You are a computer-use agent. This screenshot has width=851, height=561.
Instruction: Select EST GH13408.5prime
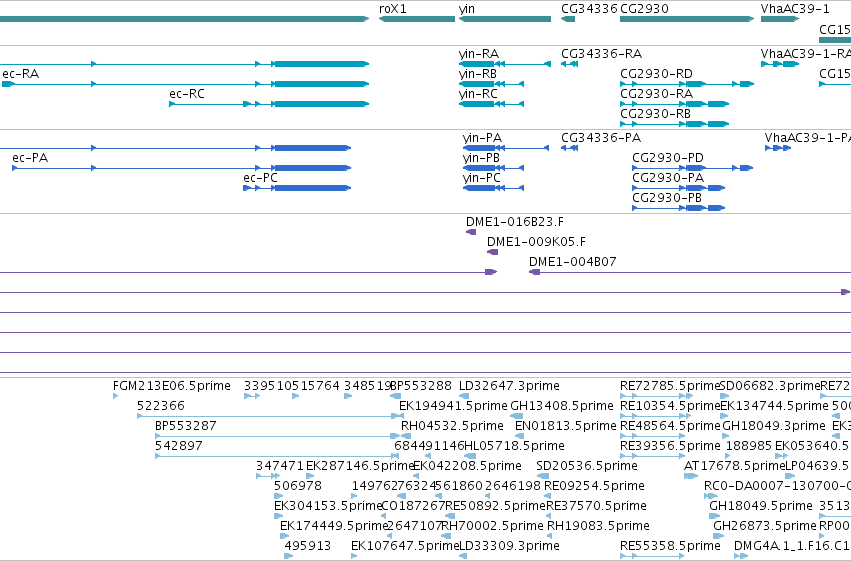click(x=562, y=406)
